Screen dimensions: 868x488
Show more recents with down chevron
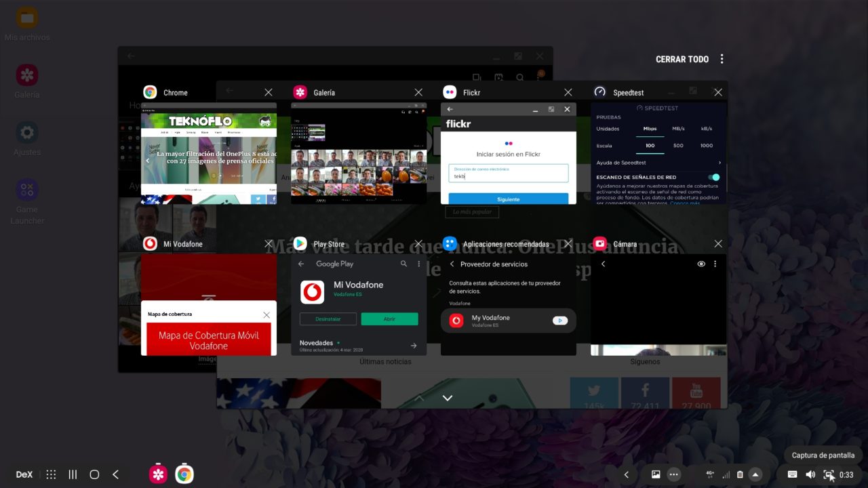(x=447, y=398)
